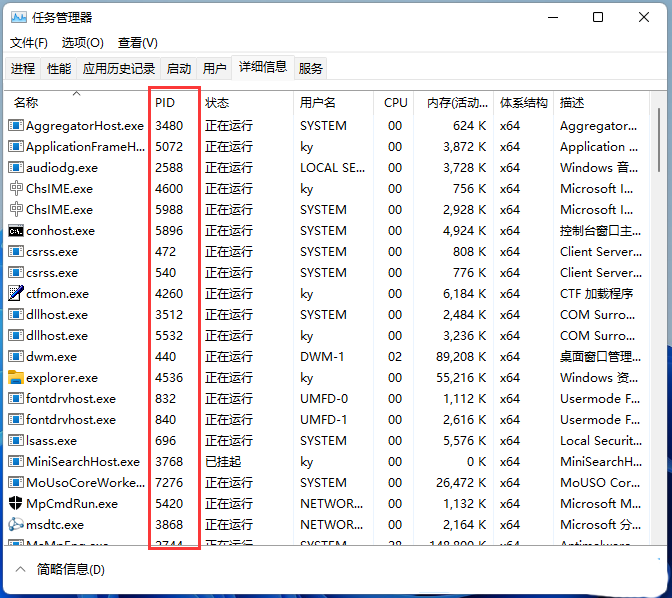
Task: Click memory value 89,208 K
Action: [461, 357]
